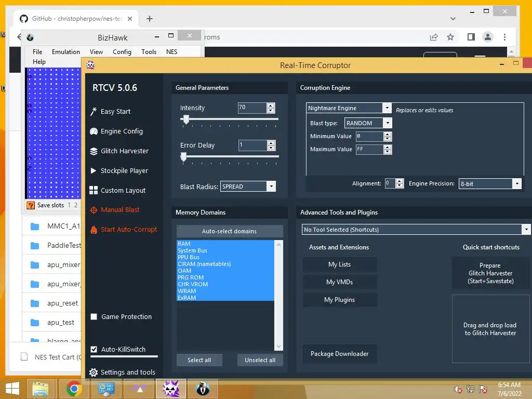Open the Blast Radius SPREAD dropdown
The image size is (532, 399).
coord(271,187)
